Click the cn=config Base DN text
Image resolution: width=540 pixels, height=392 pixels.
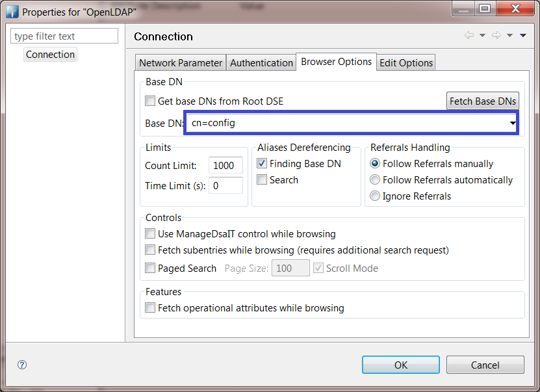click(213, 123)
